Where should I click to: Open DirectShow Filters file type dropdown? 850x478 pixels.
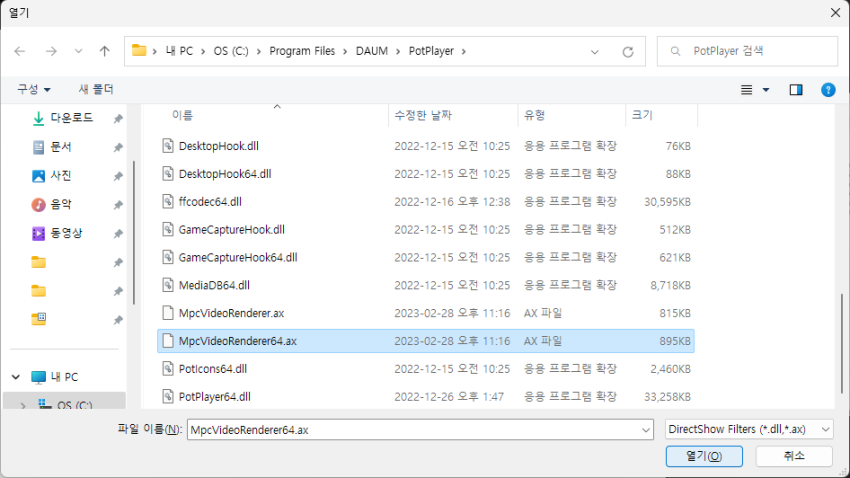(749, 429)
